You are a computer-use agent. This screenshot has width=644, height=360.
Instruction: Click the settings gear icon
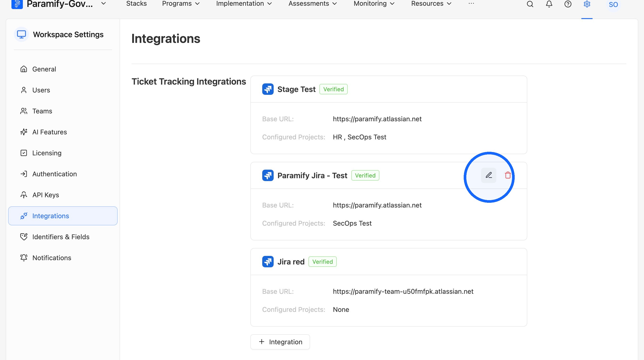point(587,4)
